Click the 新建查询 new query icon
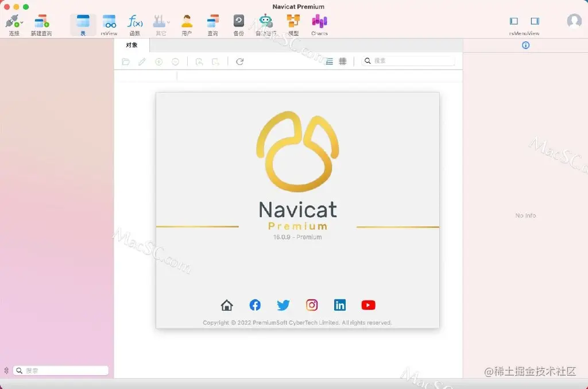 click(x=41, y=21)
